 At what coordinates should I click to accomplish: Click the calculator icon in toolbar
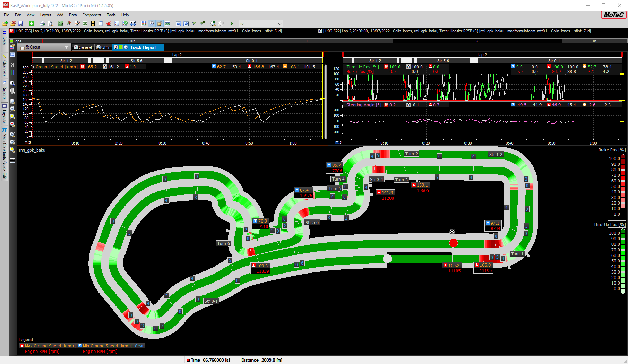101,24
